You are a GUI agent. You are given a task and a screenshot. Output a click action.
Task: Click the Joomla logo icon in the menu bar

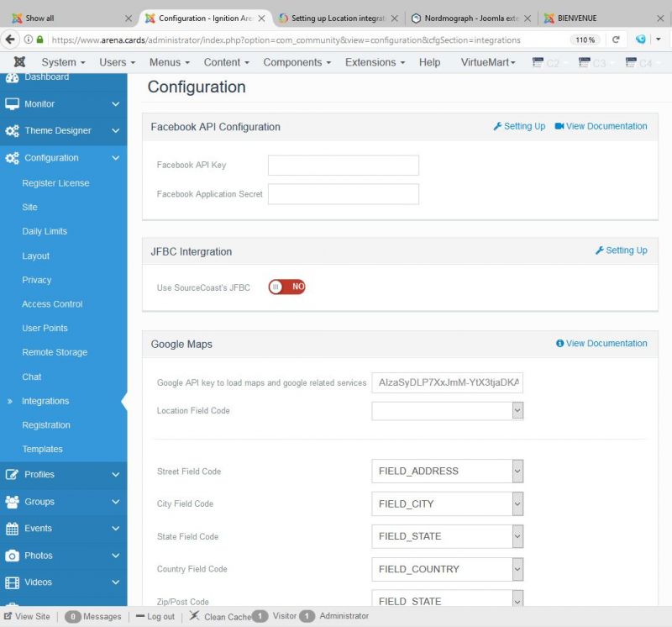pos(19,62)
